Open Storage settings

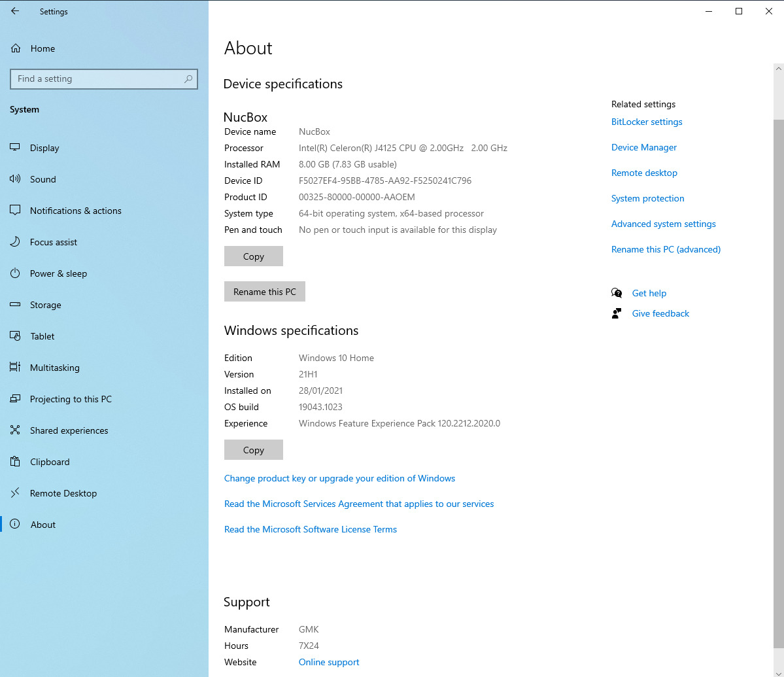(104, 305)
